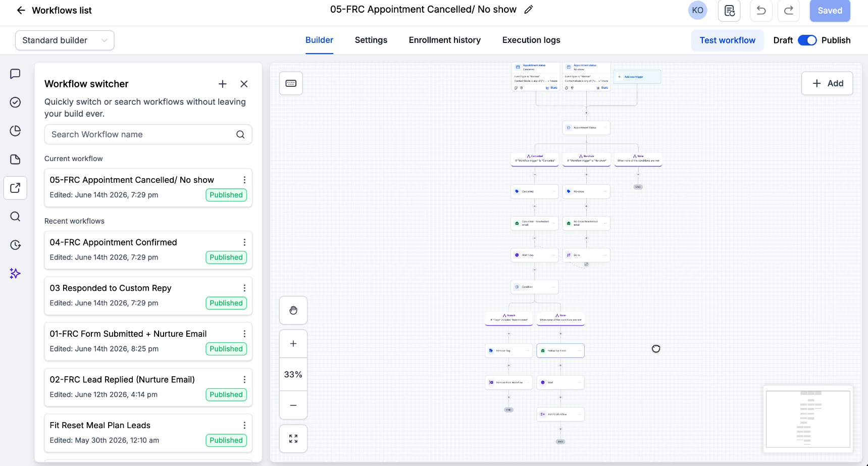Open the Enrollment history tab
Viewport: 868px width, 466px height.
pyautogui.click(x=445, y=40)
